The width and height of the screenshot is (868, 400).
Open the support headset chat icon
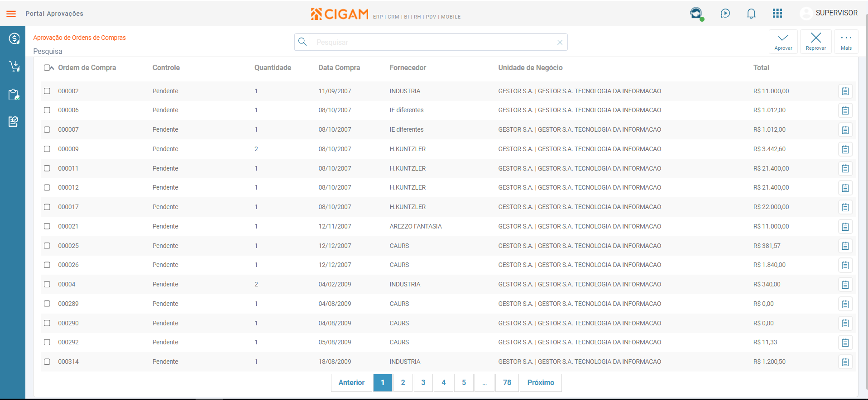point(696,14)
